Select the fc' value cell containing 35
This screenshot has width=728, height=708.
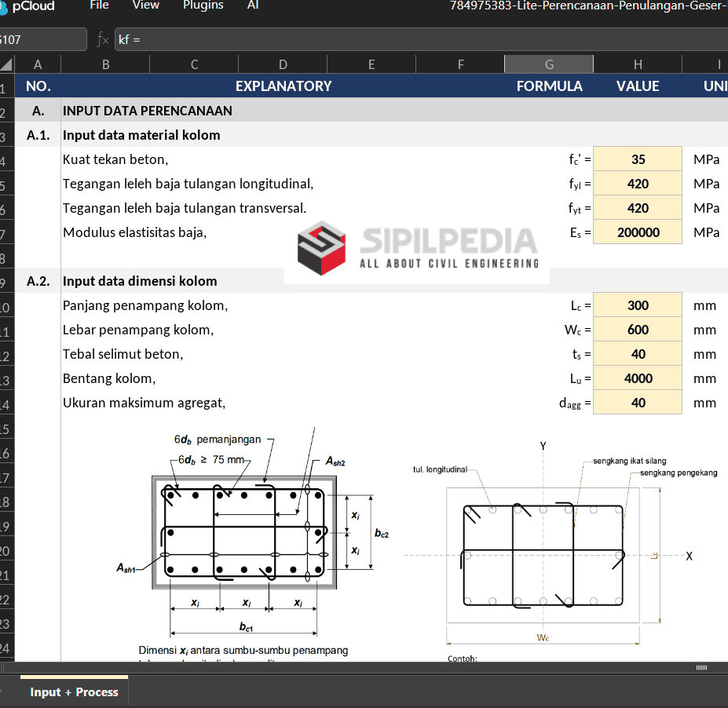tap(638, 159)
